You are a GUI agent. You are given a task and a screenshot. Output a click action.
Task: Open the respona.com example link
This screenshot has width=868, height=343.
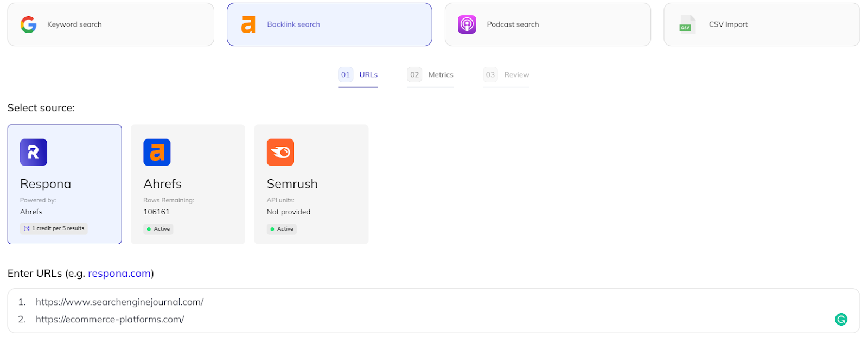coord(119,274)
